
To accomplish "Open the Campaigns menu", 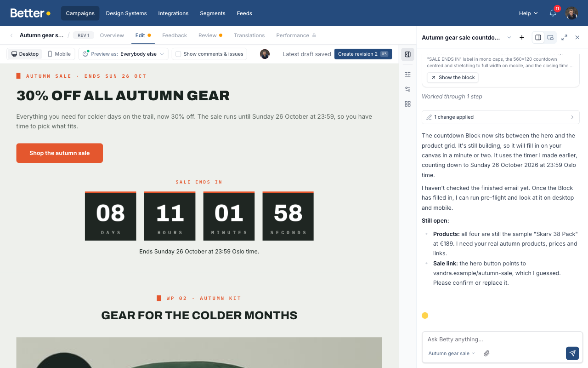I will [x=80, y=13].
